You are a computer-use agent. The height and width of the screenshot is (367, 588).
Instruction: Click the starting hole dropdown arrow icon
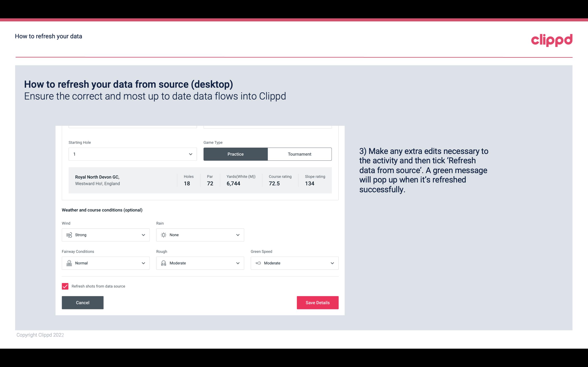(190, 154)
